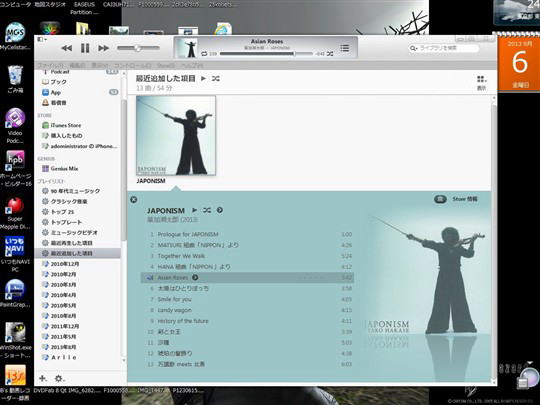Click the library search field

tap(444, 48)
